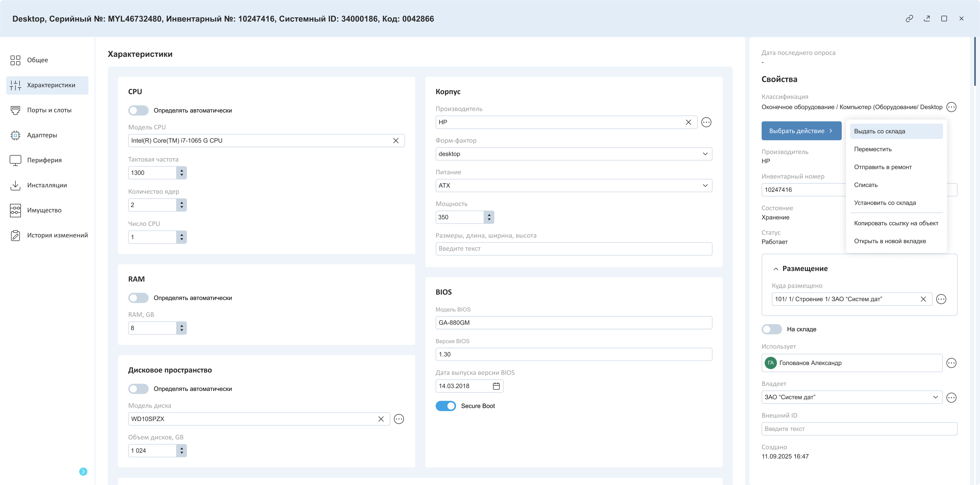Expand sidebar with blue arrow button
This screenshot has width=980, height=485.
pos(83,472)
